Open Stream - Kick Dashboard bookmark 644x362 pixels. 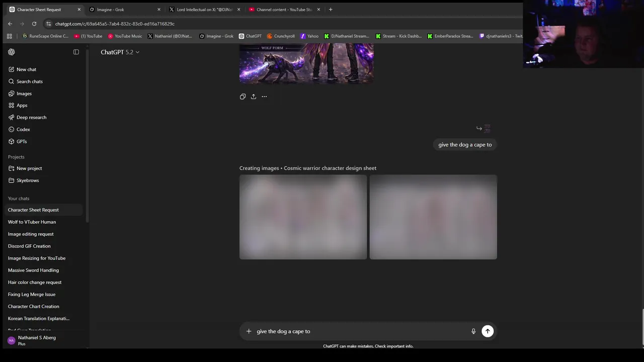[399, 36]
